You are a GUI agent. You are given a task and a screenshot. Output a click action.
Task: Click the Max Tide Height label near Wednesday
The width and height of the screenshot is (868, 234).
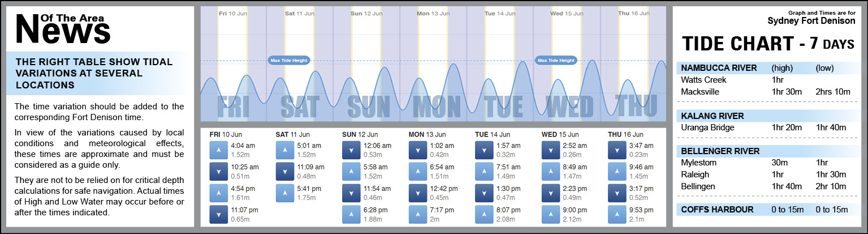point(557,60)
